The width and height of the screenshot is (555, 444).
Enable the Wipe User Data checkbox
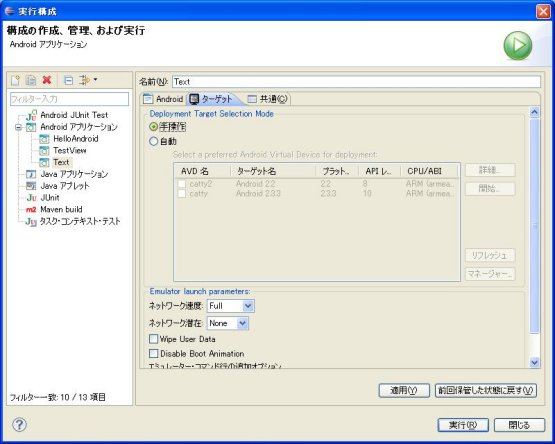[x=153, y=339]
